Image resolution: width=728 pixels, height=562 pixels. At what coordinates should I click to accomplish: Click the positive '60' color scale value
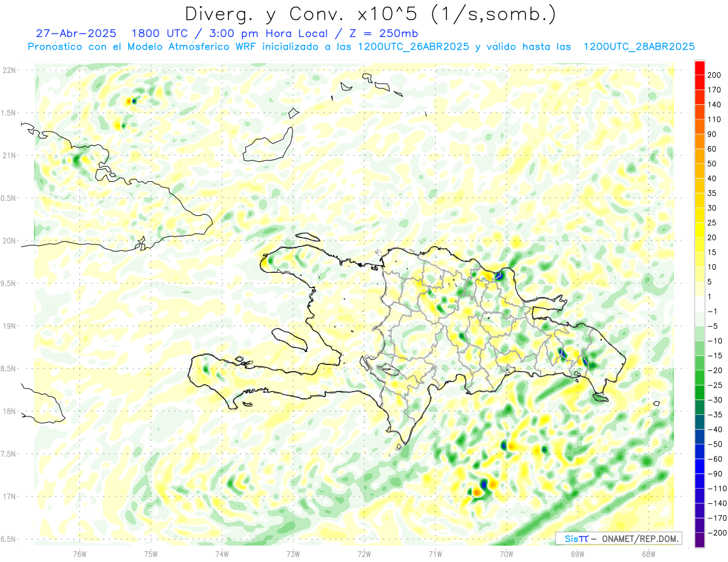[712, 149]
